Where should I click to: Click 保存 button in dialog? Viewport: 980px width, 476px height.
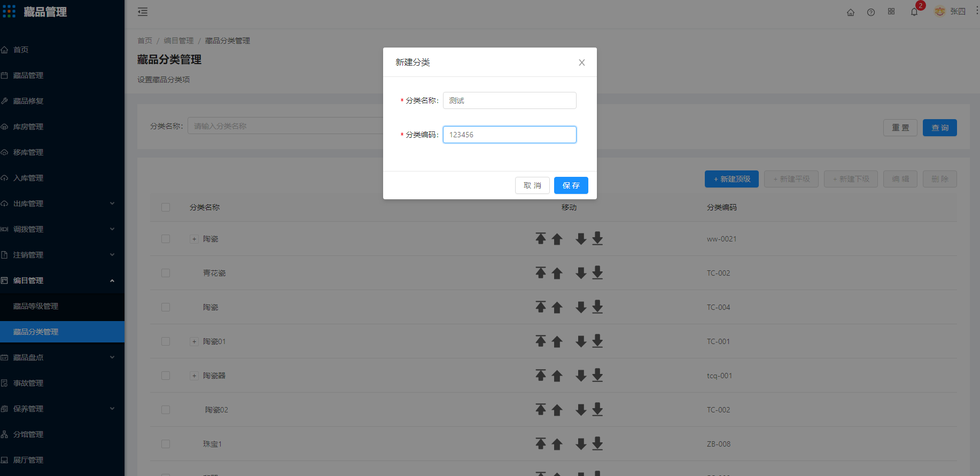[571, 185]
